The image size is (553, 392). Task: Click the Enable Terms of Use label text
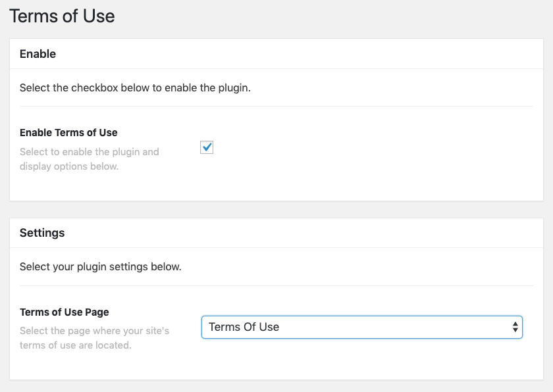(x=68, y=132)
